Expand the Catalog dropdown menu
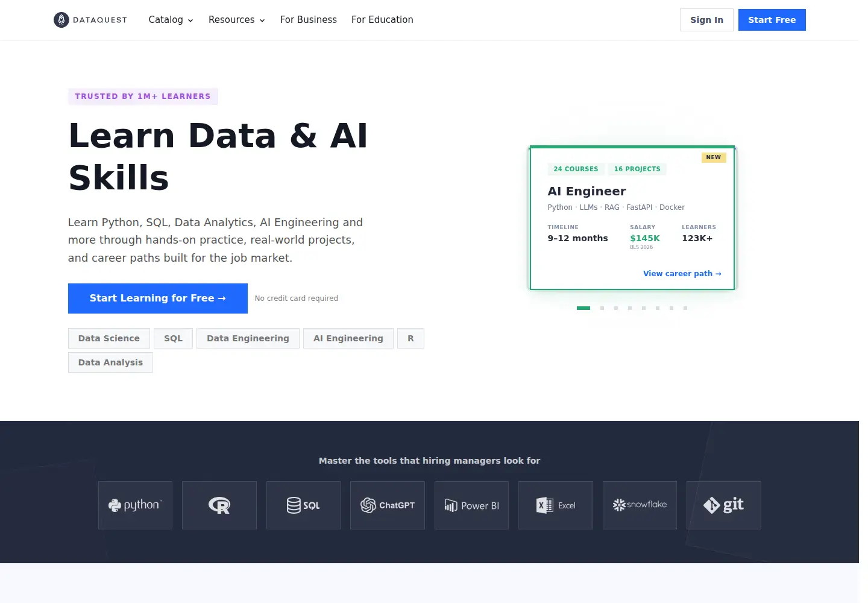Screen dimensions: 868x603 (171, 20)
